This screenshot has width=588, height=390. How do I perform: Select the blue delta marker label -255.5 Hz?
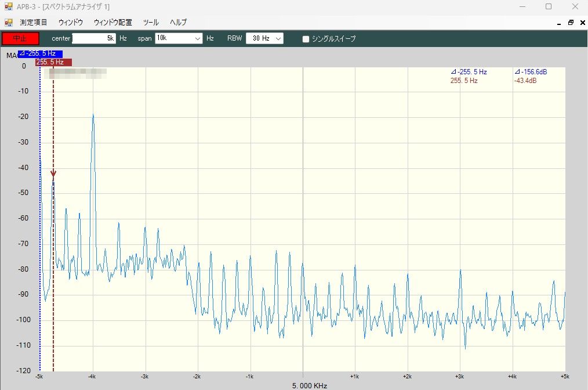pyautogui.click(x=40, y=54)
